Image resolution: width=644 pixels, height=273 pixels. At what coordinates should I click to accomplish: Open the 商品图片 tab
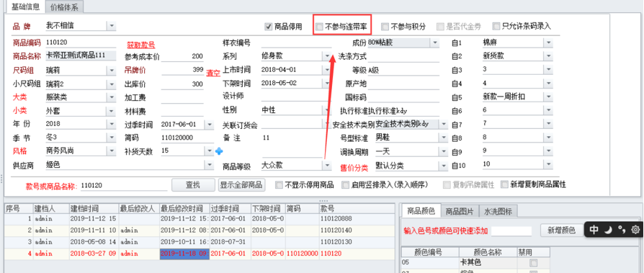click(460, 212)
